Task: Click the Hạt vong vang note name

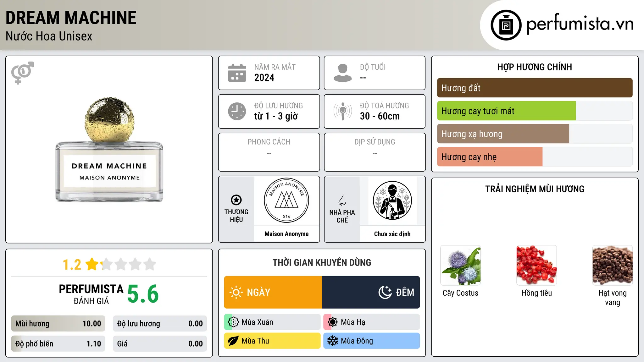Action: (613, 298)
